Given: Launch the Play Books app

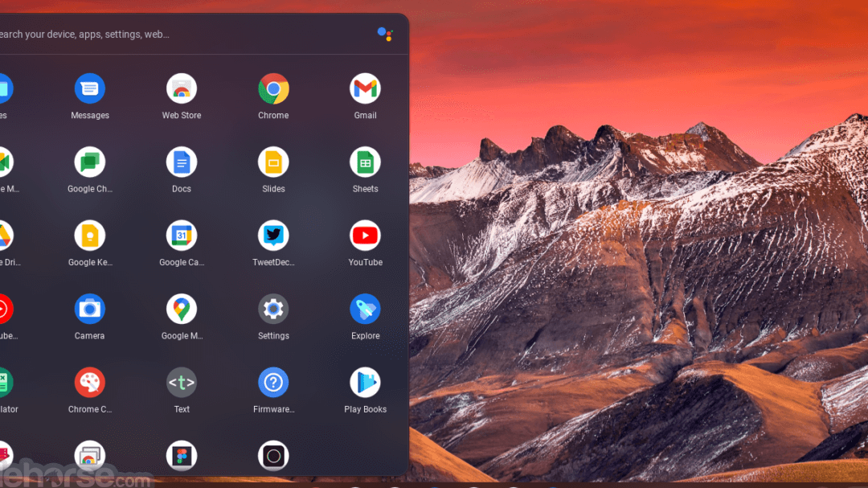Looking at the screenshot, I should pyautogui.click(x=365, y=383).
